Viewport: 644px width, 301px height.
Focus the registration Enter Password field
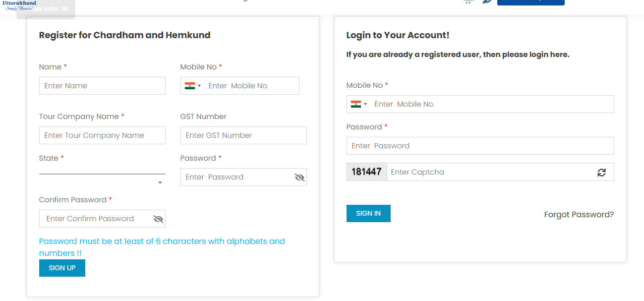point(236,177)
